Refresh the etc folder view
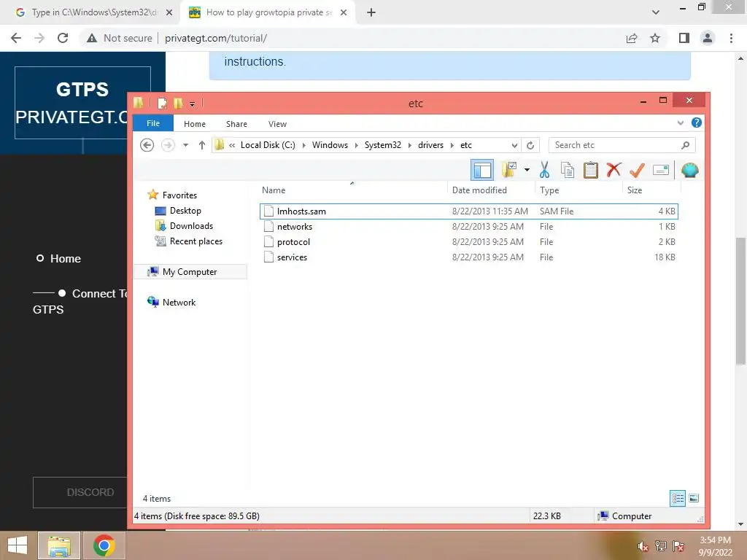Screen dimensions: 747x560 pos(530,145)
